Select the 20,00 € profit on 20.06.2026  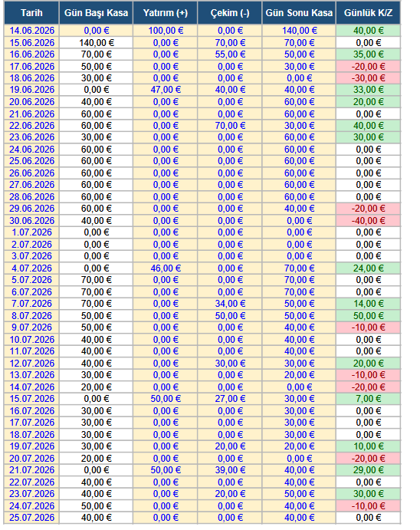pyautogui.click(x=368, y=102)
